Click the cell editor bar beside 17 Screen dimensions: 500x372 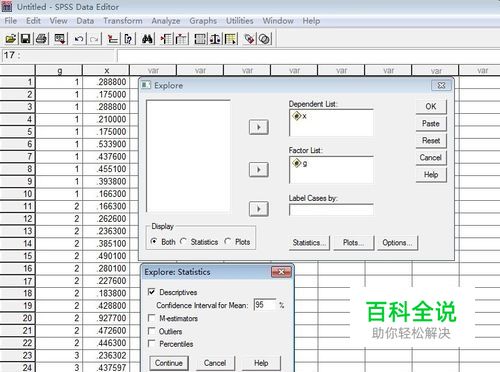tap(308, 55)
